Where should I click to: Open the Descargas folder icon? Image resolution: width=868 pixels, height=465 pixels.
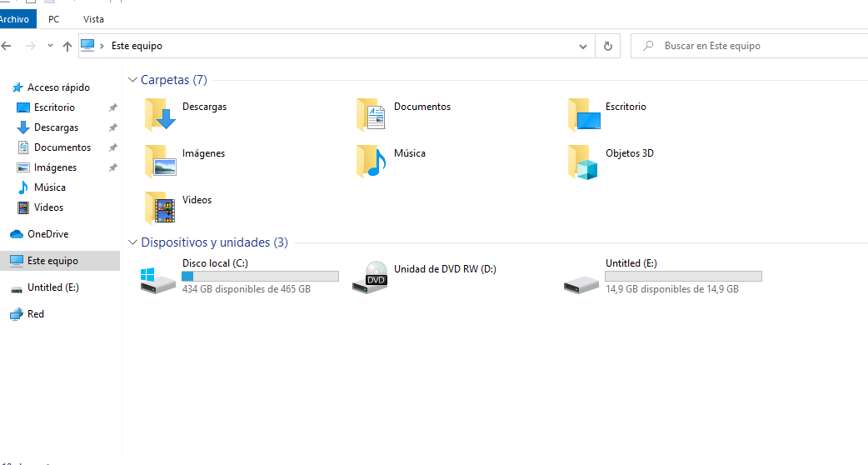click(161, 115)
